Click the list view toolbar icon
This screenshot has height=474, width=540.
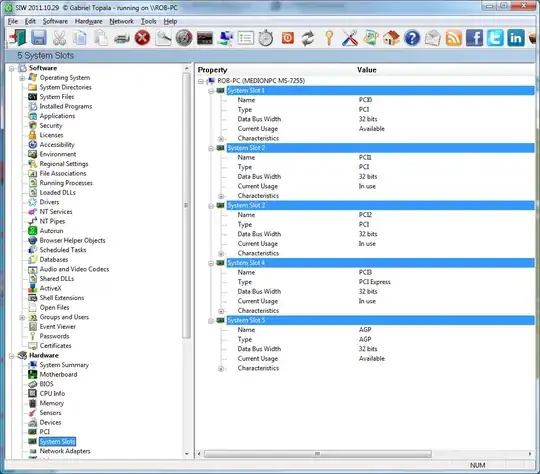pos(246,38)
